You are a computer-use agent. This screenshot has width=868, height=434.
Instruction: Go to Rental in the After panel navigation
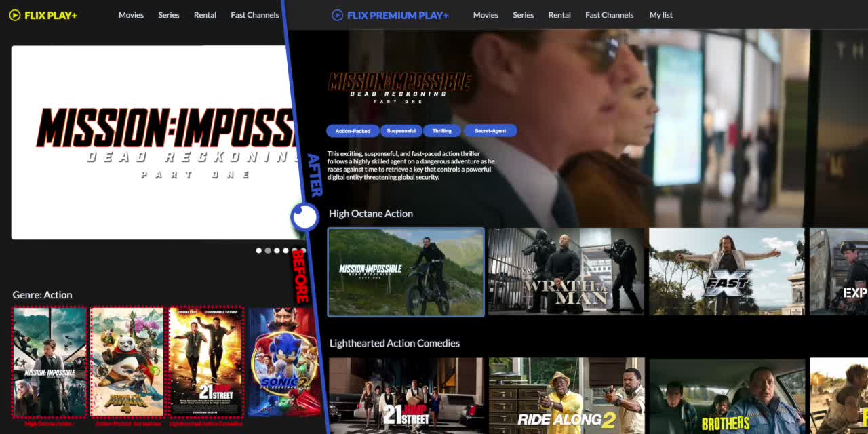[559, 15]
